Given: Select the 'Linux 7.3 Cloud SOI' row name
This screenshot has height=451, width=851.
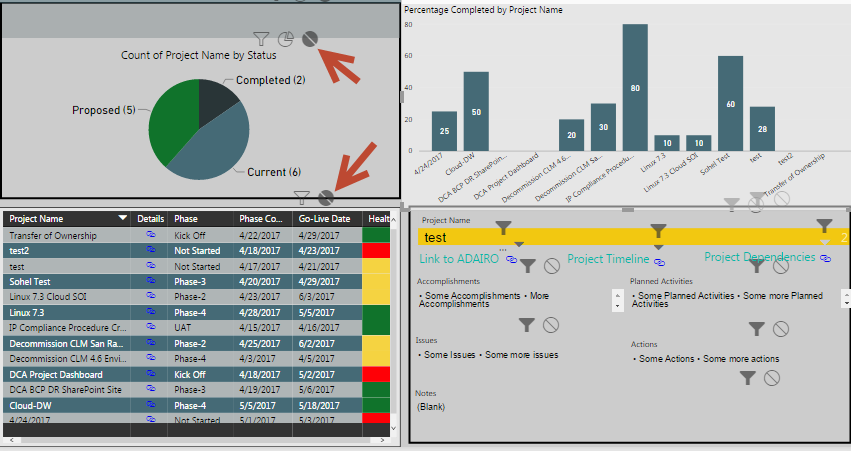Looking at the screenshot, I should click(48, 297).
